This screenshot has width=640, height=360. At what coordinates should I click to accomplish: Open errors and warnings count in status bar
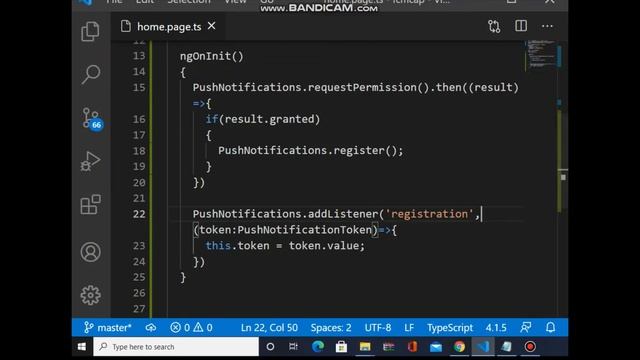pyautogui.click(x=191, y=327)
